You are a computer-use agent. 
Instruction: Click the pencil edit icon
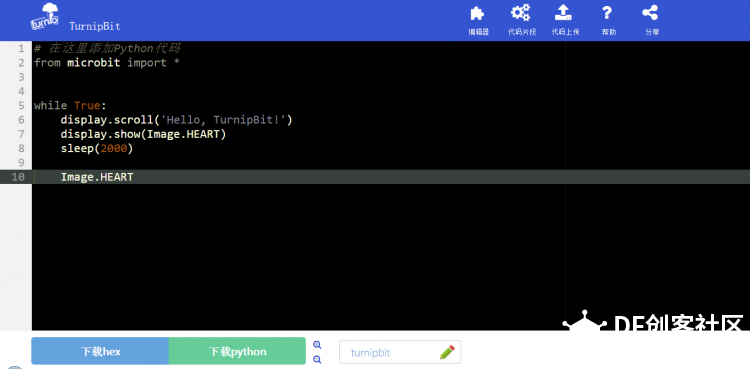[x=447, y=352]
